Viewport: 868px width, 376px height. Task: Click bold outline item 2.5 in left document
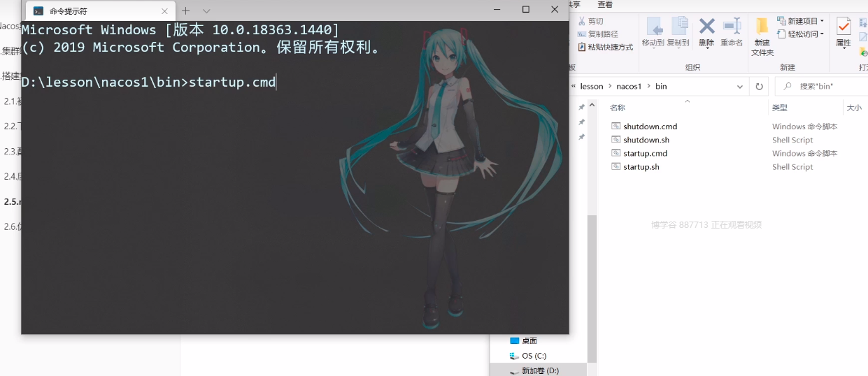(x=11, y=201)
